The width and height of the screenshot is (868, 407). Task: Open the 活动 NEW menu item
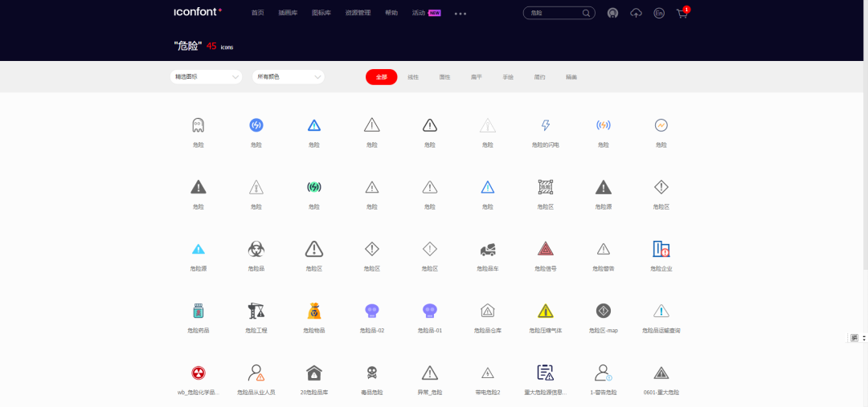pos(426,13)
